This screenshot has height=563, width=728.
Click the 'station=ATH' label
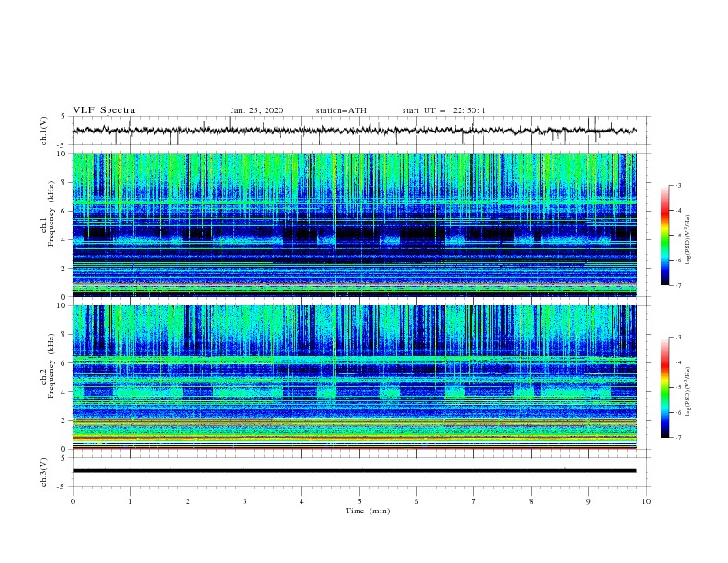[341, 110]
